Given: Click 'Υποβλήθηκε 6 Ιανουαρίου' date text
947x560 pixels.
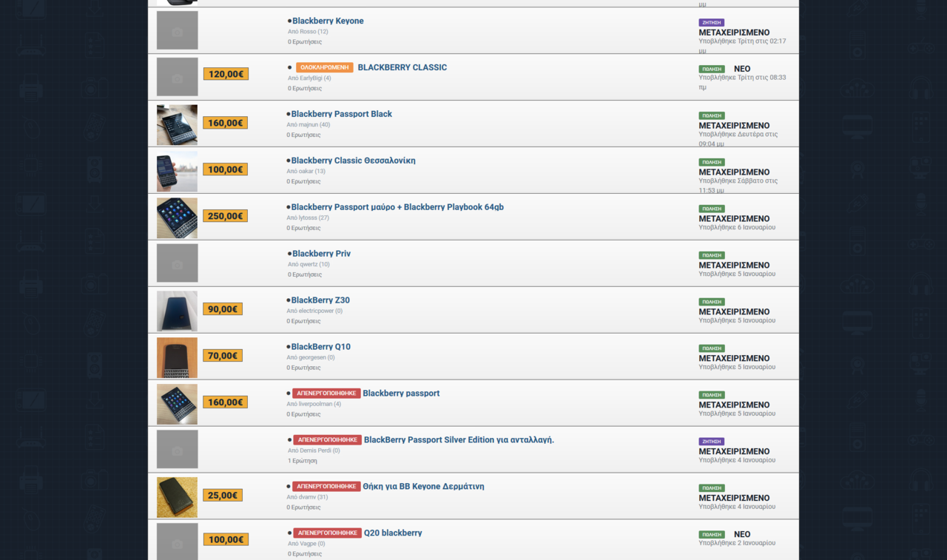Looking at the screenshot, I should (x=737, y=228).
